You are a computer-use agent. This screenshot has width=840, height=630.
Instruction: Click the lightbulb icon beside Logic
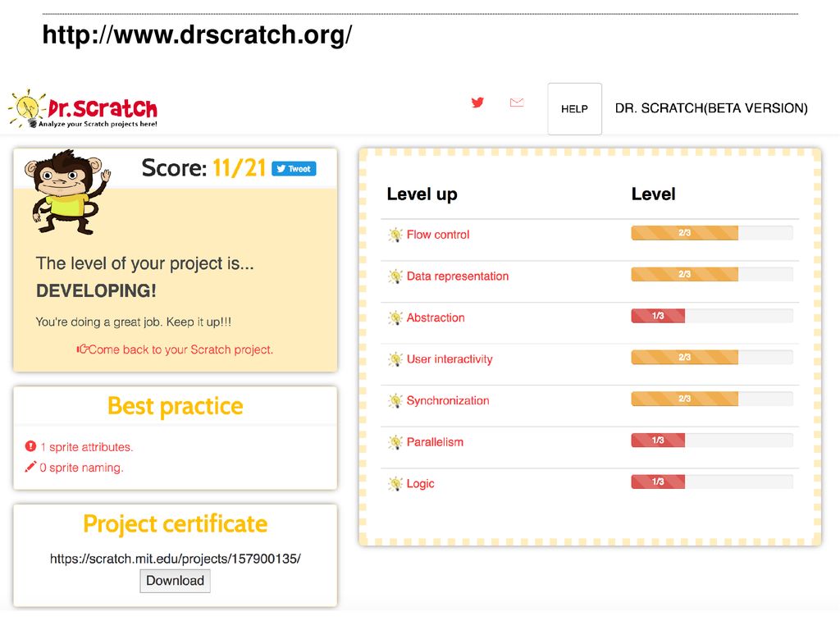(x=395, y=484)
